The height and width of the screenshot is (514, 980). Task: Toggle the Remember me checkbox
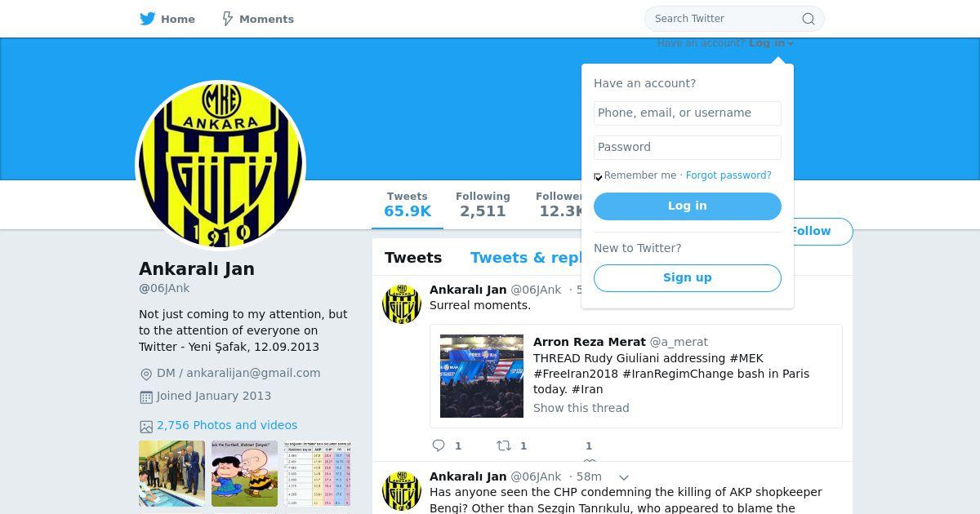click(x=598, y=176)
